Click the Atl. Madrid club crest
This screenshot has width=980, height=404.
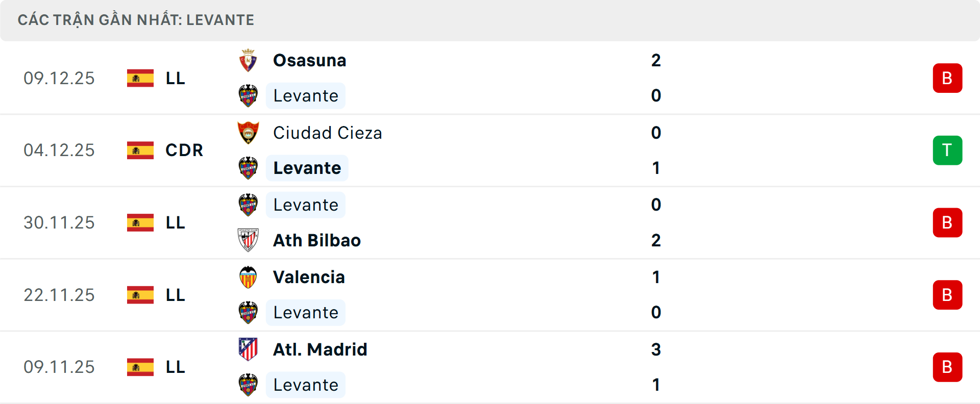click(248, 350)
